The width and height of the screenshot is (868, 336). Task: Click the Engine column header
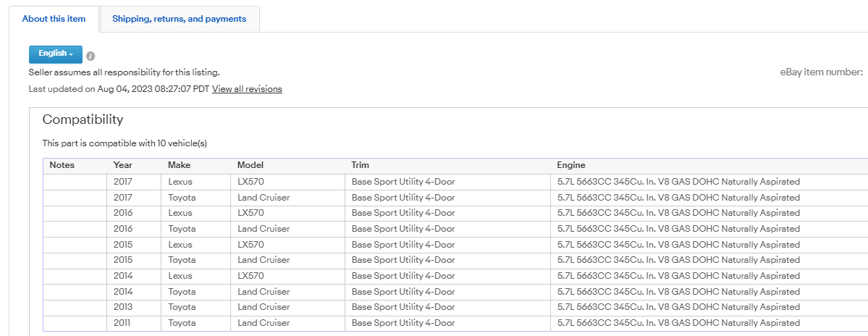[x=570, y=165]
